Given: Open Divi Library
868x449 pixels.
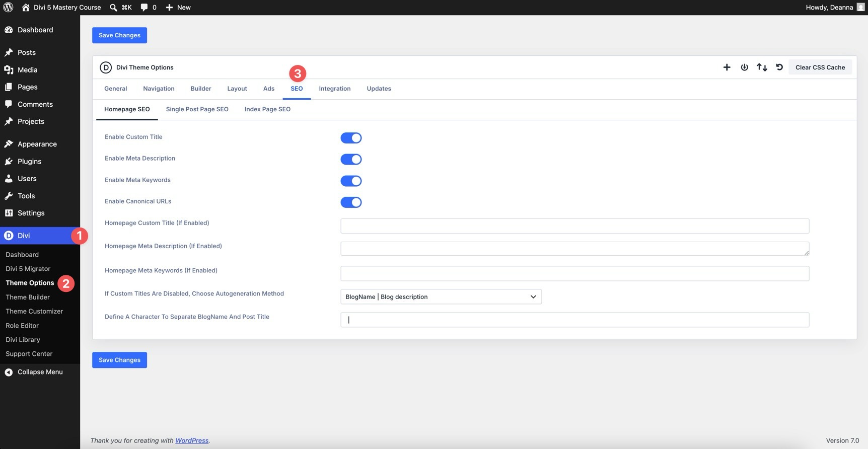Looking at the screenshot, I should [23, 340].
